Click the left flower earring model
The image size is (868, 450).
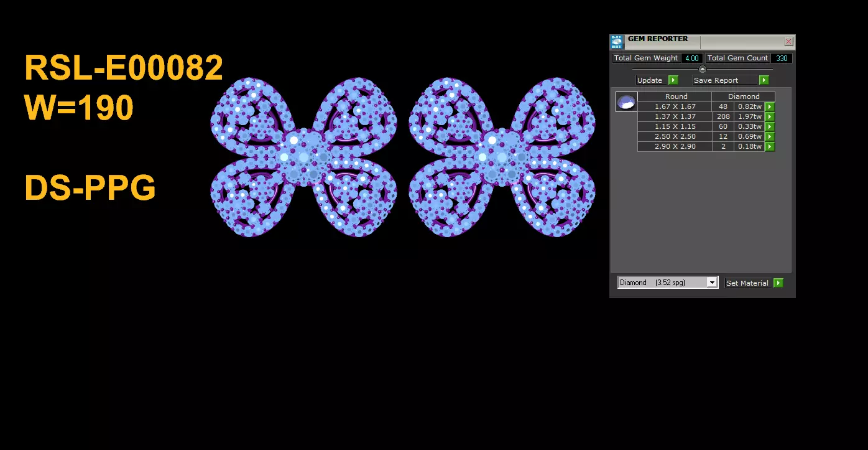303,157
